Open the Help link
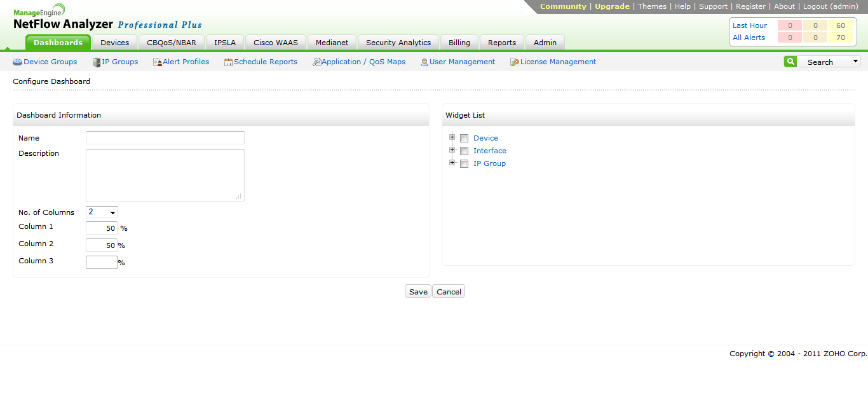Screen dimensions: 868x393 [x=682, y=6]
